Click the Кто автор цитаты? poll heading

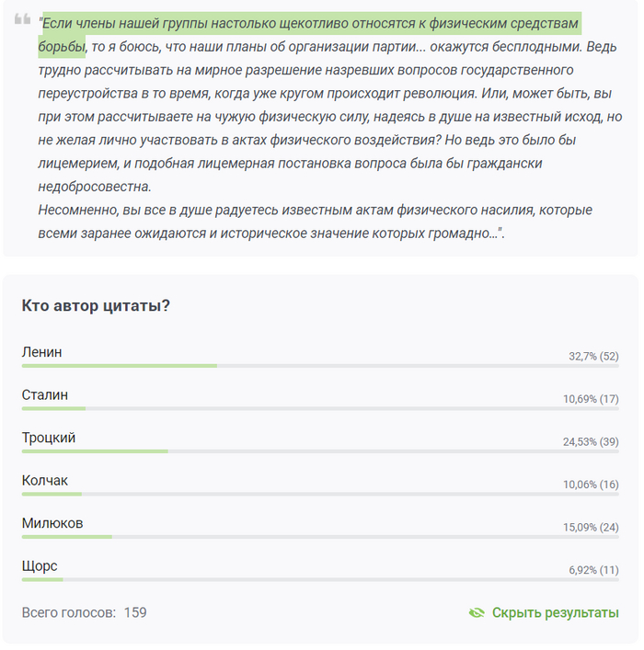click(x=96, y=306)
